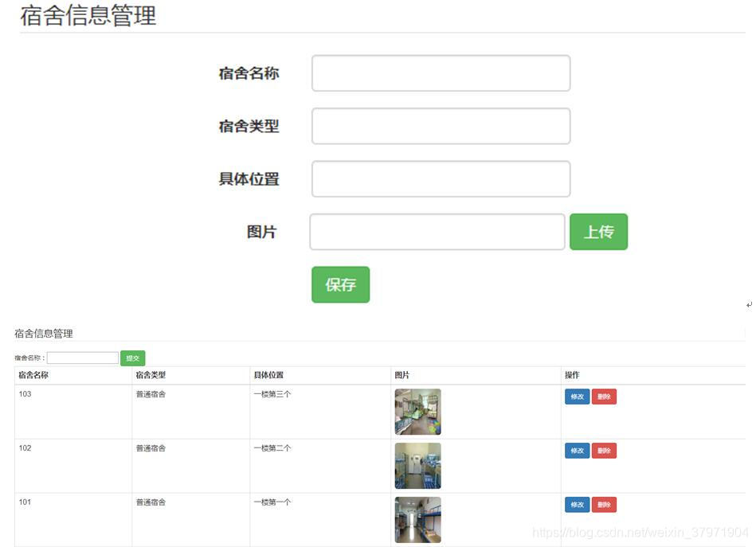Click the 宿舍信息管理 page title

tap(88, 16)
